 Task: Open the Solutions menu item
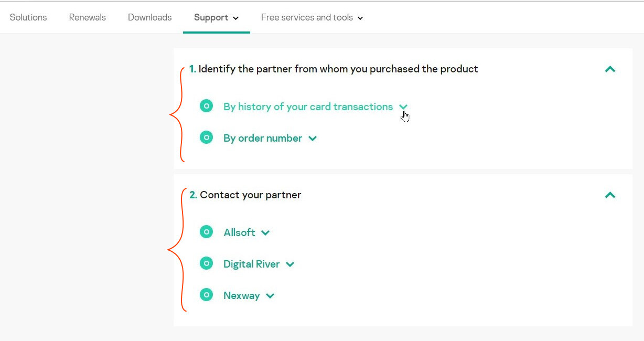[28, 17]
